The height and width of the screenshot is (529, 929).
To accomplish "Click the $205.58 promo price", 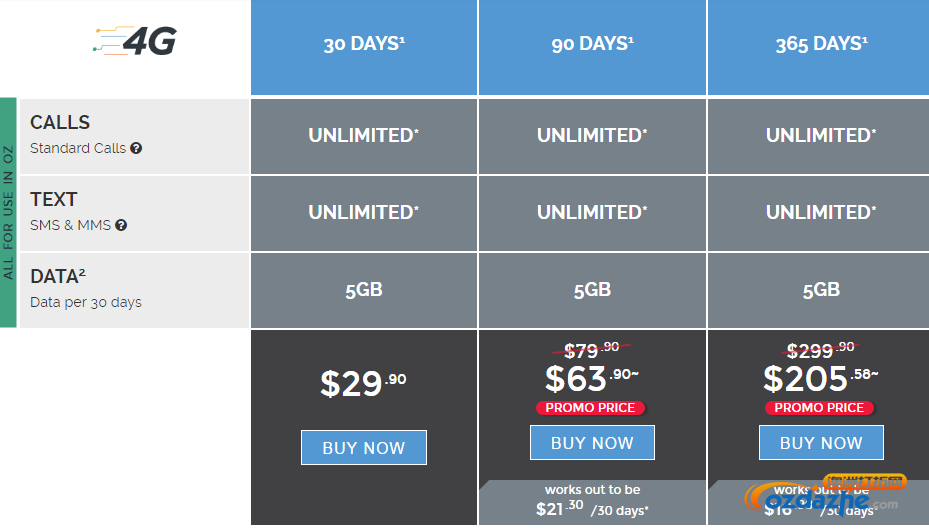I will [821, 379].
